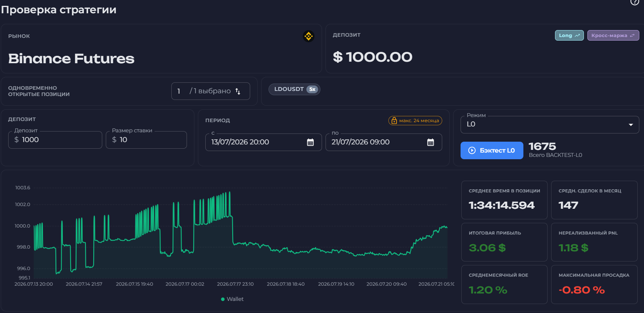This screenshot has width=644, height=313.
Task: Click the play icon on the Бэктест L0 button
Action: click(472, 150)
